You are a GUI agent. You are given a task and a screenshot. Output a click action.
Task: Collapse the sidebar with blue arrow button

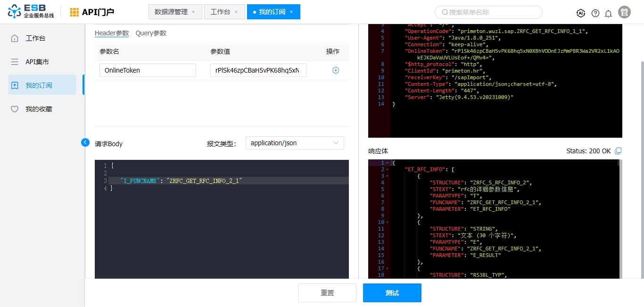(85, 142)
